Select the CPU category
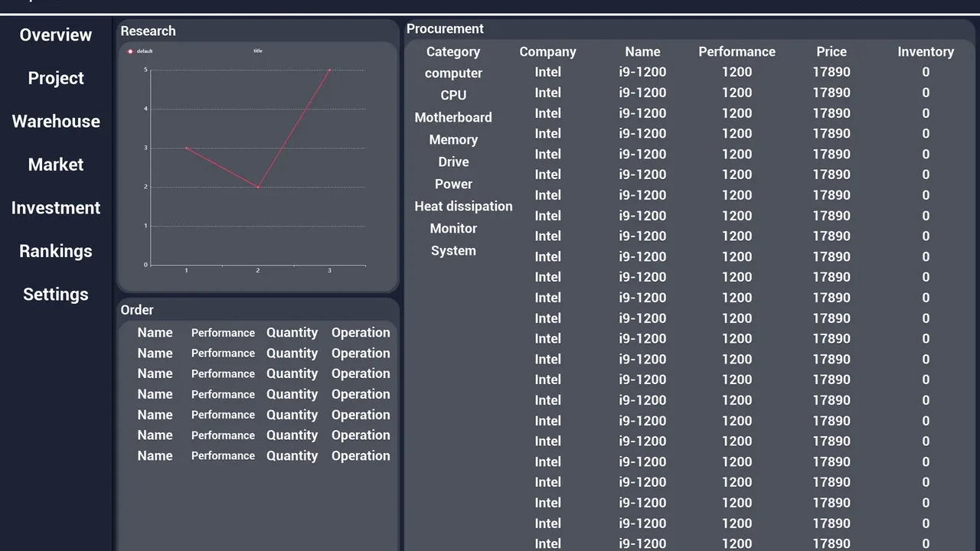 click(453, 96)
